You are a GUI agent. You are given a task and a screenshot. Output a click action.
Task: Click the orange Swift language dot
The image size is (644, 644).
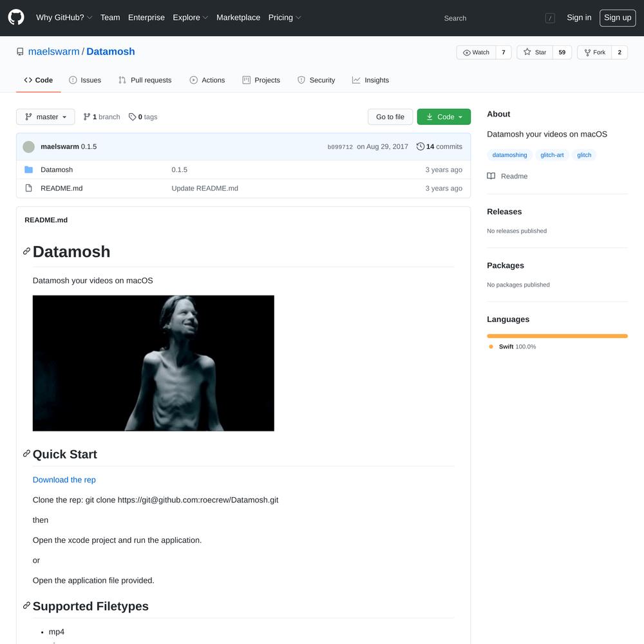pos(491,346)
